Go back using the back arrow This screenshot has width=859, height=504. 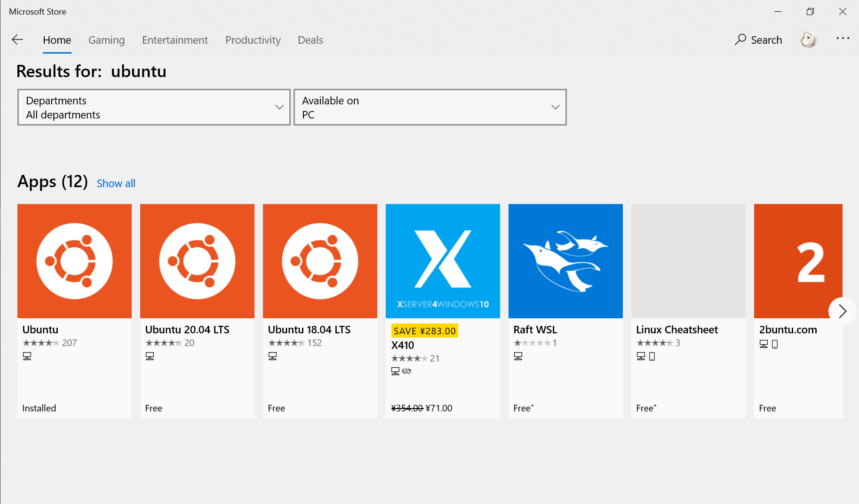[x=17, y=40]
